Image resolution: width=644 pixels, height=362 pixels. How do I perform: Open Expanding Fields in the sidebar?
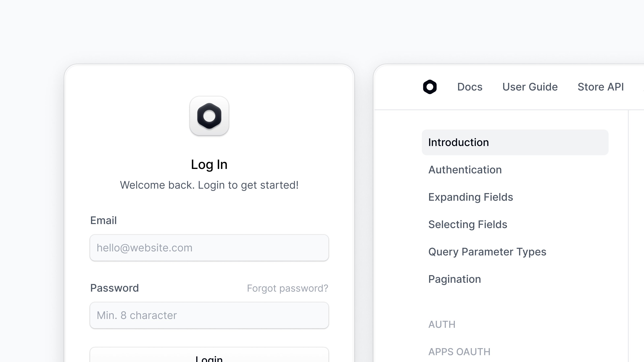[471, 197]
